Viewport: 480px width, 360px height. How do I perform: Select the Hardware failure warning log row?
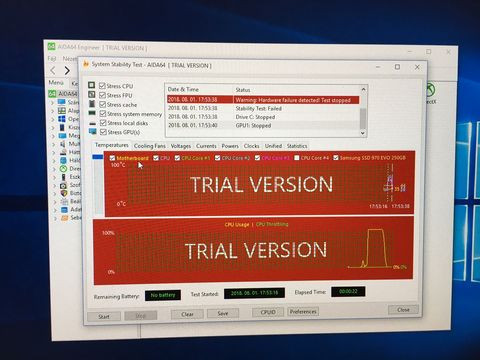[x=263, y=100]
